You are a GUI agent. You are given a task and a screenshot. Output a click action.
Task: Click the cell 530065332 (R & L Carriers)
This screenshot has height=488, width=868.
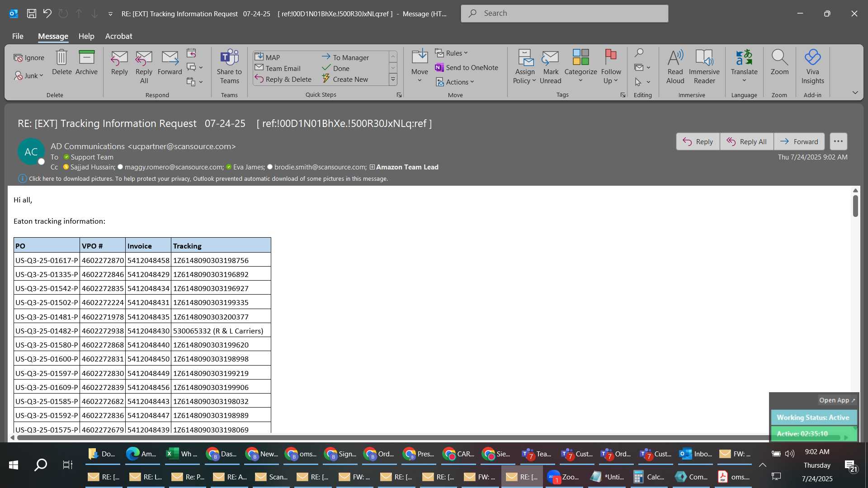pos(221,331)
